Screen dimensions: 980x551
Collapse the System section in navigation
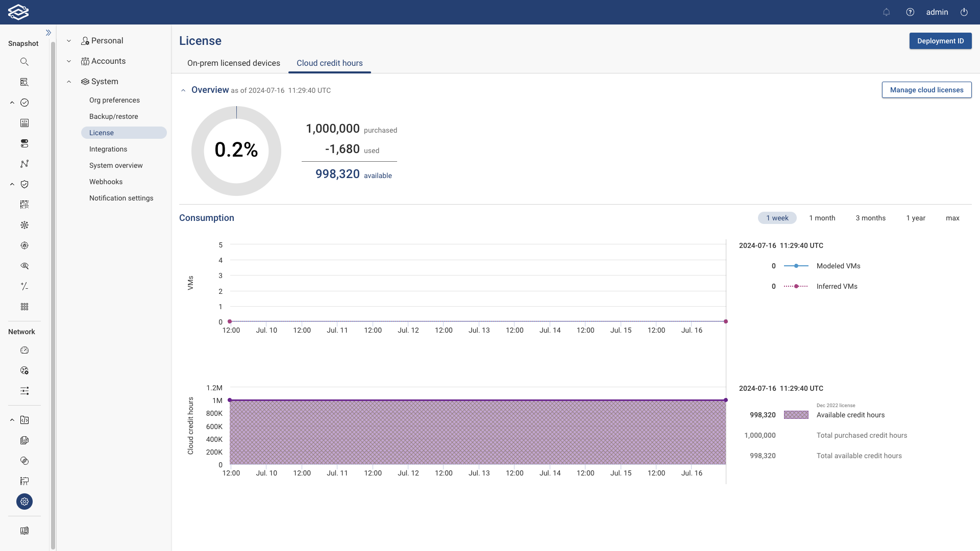69,81
